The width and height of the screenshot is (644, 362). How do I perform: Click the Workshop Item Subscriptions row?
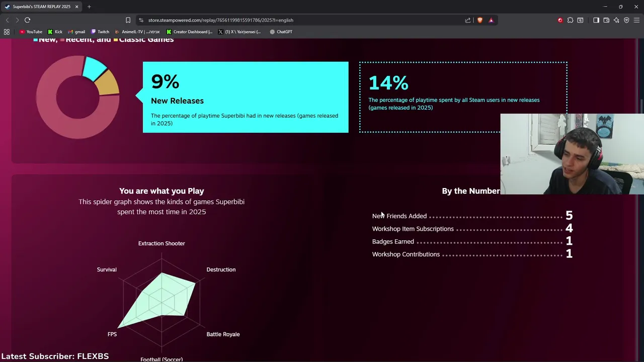point(472,229)
